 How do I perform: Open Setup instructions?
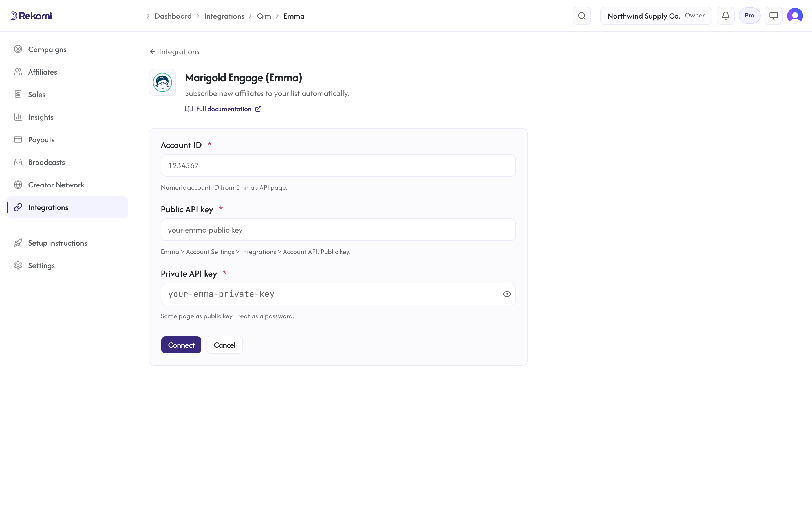click(x=67, y=243)
